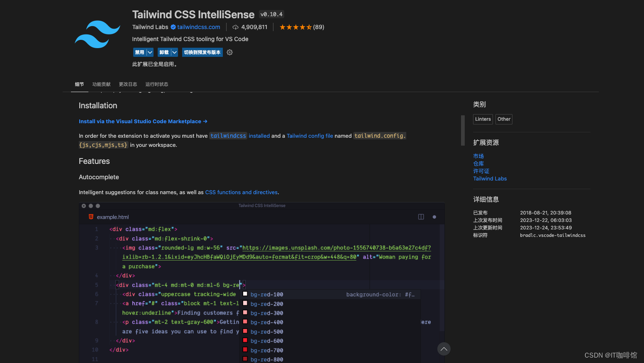Click the red swatch next to bg-red-500
The width and height of the screenshot is (644, 363).
point(245,331)
